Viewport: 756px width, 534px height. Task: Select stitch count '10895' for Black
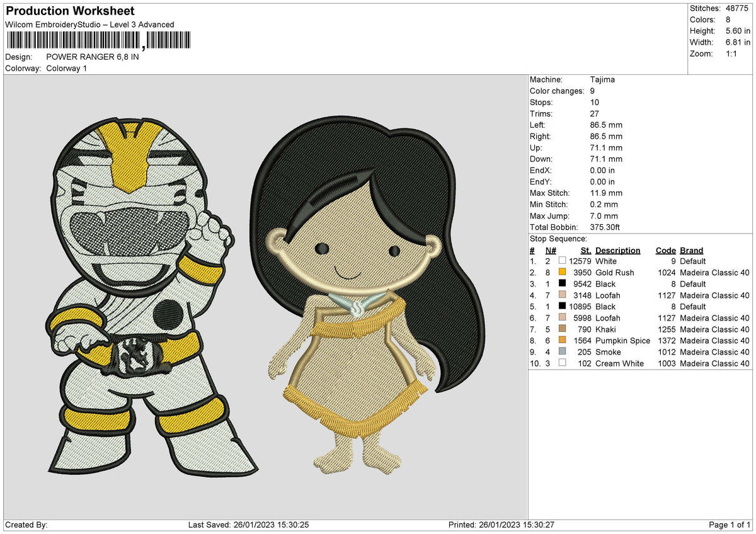pos(580,306)
